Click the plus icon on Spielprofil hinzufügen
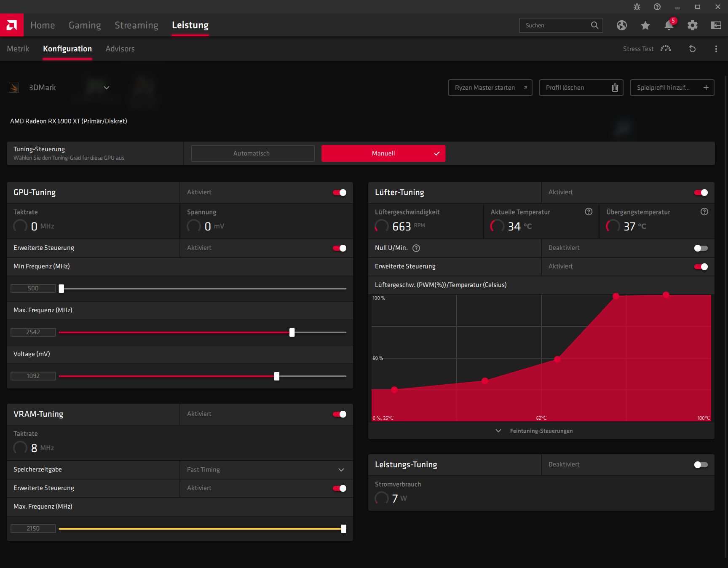Viewport: 728px width, 568px height. point(706,88)
